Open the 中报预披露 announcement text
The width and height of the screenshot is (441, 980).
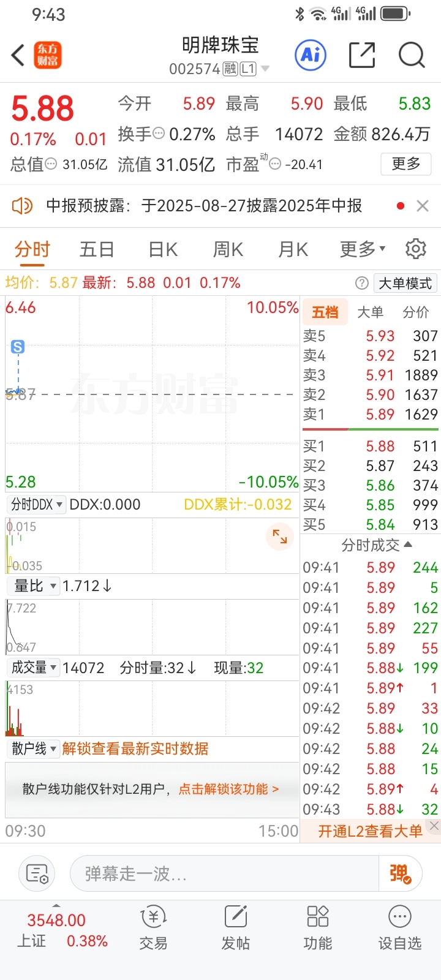(x=204, y=206)
